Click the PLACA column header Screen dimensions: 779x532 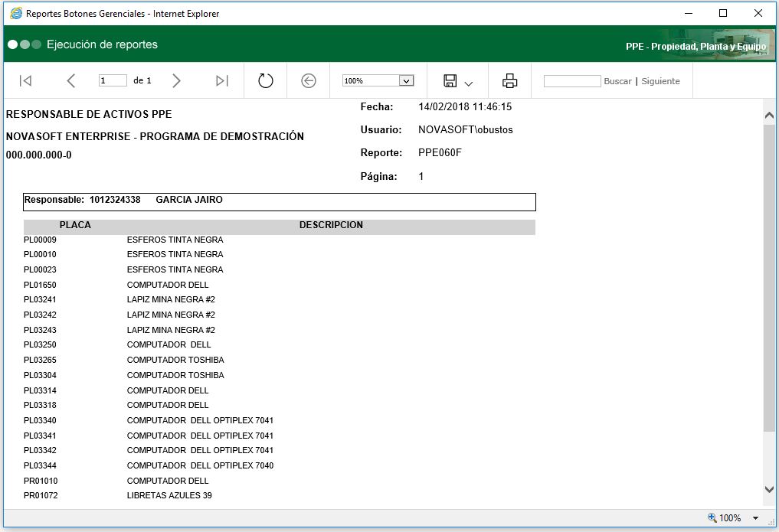[75, 225]
